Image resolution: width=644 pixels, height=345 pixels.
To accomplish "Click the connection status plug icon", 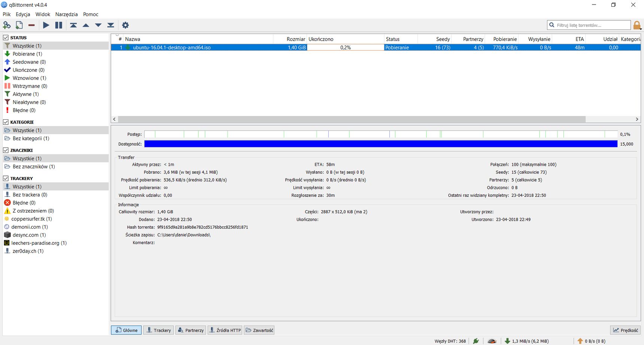I will point(476,341).
